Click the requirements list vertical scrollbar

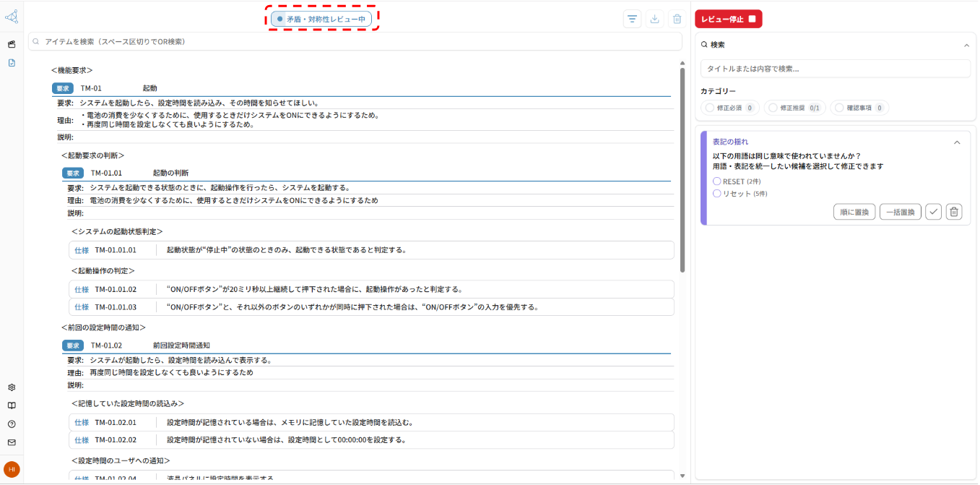pyautogui.click(x=682, y=171)
